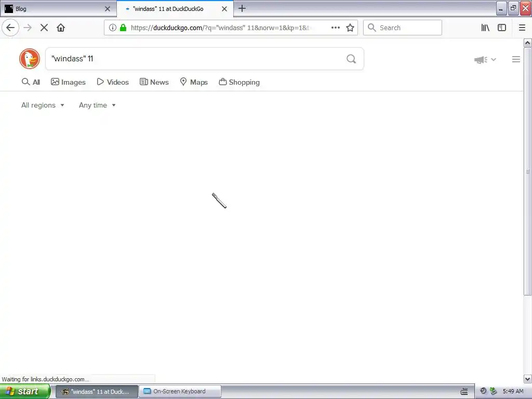
Task: Click the scrollbar up arrow
Action: (527, 43)
